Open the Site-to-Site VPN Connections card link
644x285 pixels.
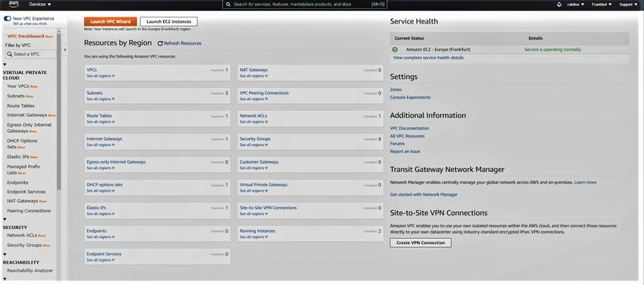(268, 208)
